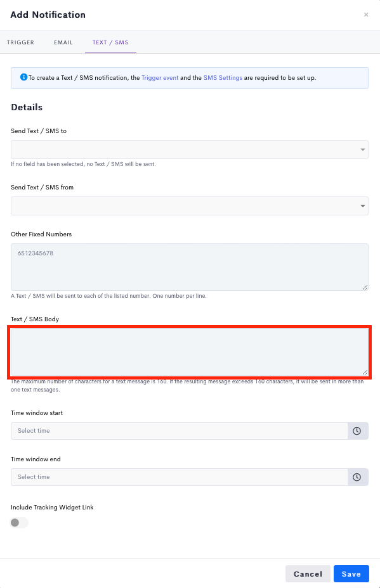Open the Send Text / SMS to dropdown
The image size is (380, 588).
(190, 150)
